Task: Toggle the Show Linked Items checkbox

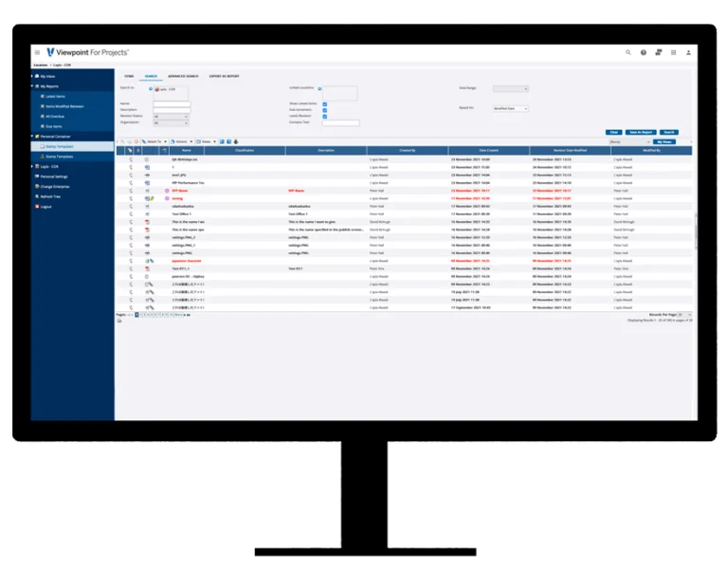Action: [324, 104]
